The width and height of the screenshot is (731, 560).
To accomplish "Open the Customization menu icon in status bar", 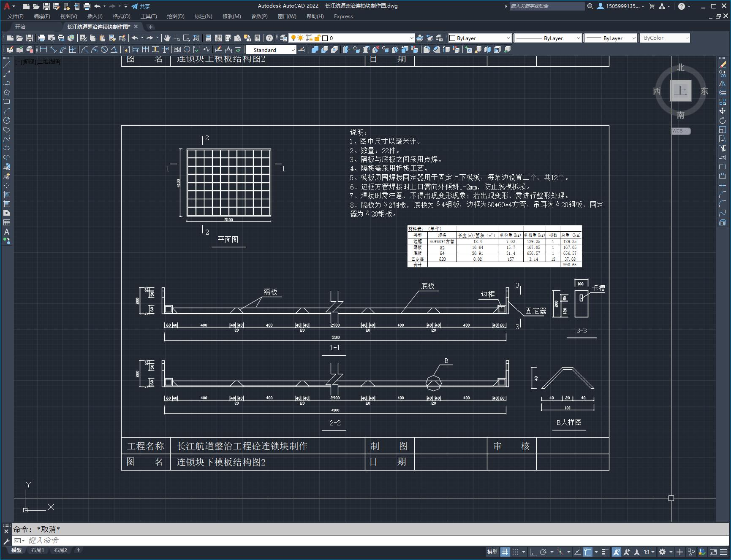I will click(x=724, y=552).
